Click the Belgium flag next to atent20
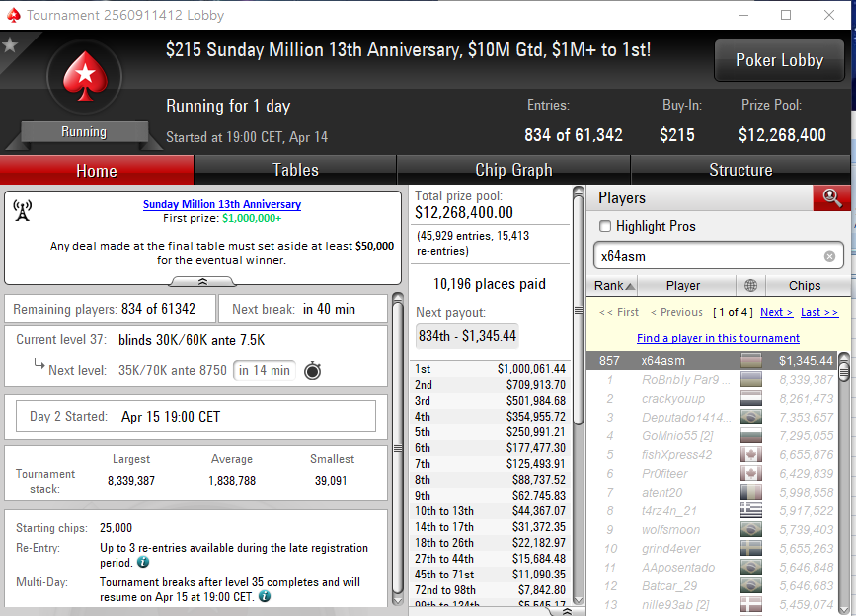856x616 pixels. coord(751,493)
